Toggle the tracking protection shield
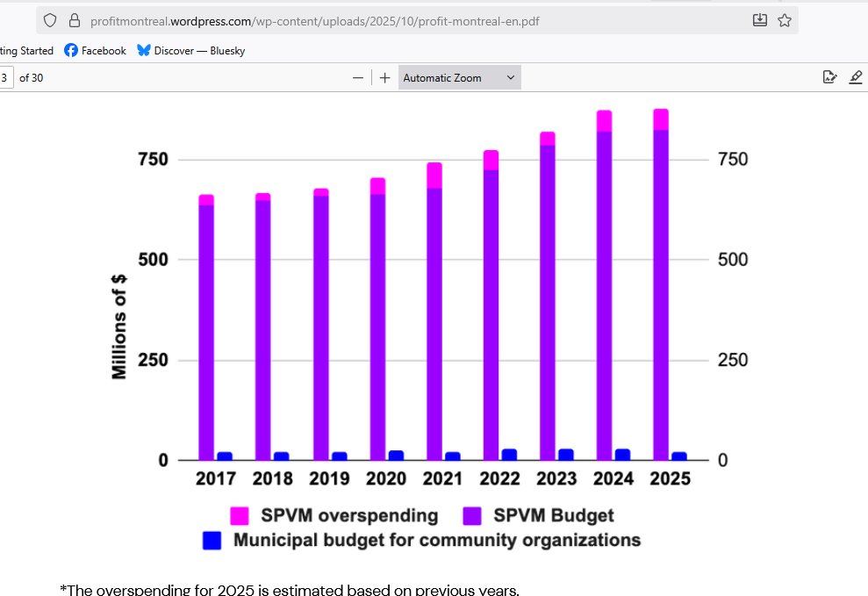 coord(49,19)
